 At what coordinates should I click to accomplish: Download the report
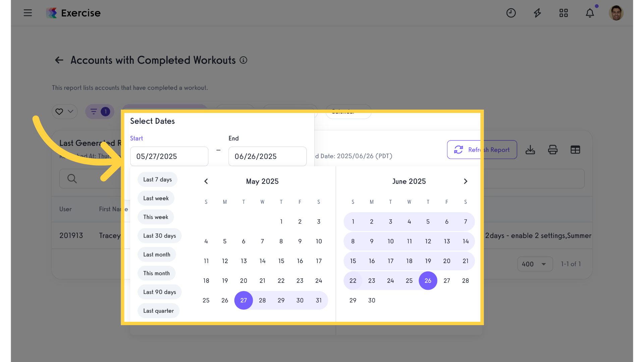[530, 150]
